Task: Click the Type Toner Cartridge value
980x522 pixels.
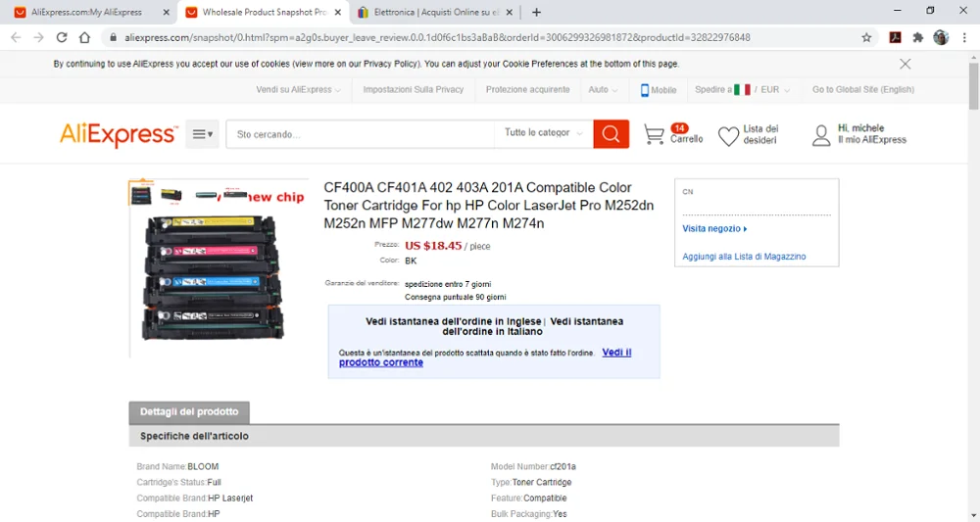Action: click(x=542, y=482)
